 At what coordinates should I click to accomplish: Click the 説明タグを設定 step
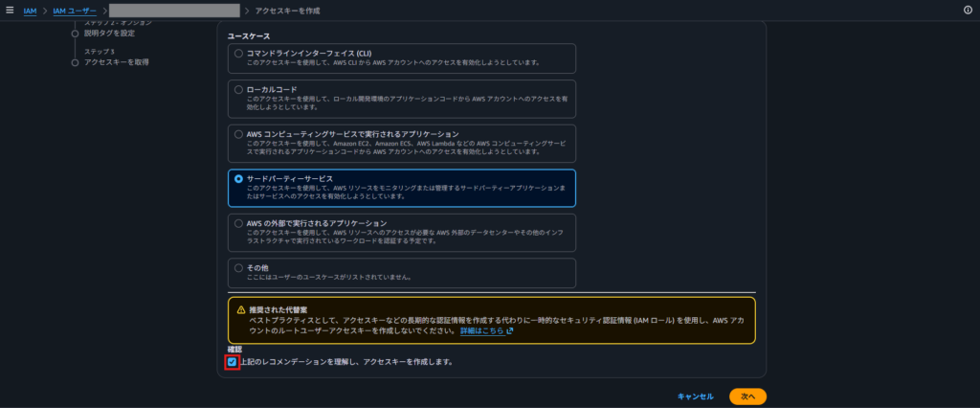[109, 34]
